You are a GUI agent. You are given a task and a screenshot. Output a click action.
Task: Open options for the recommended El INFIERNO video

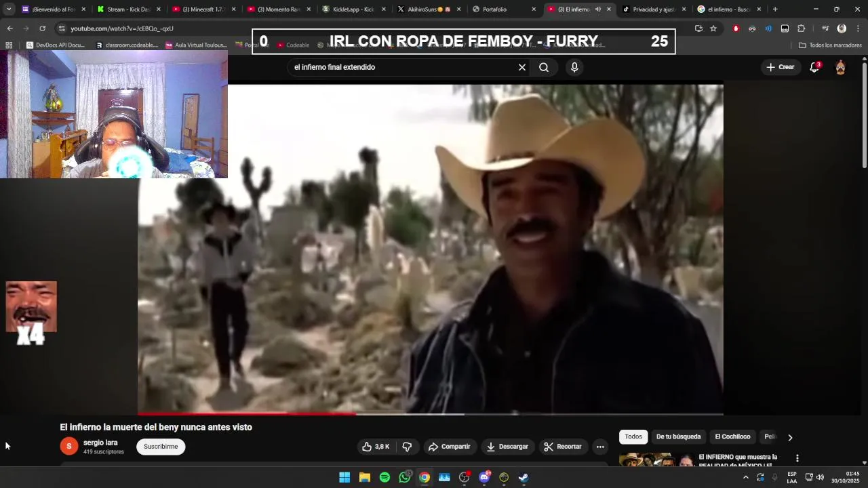coord(797,458)
